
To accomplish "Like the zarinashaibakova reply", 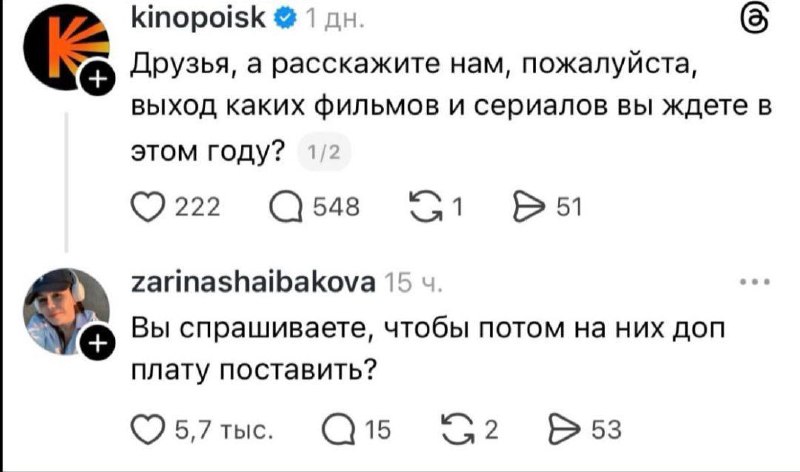I will click(x=148, y=430).
